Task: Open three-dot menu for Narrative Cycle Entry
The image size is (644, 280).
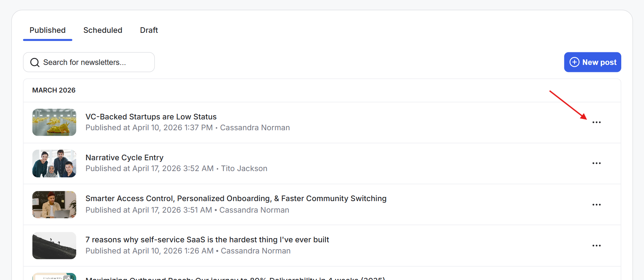Action: [596, 163]
